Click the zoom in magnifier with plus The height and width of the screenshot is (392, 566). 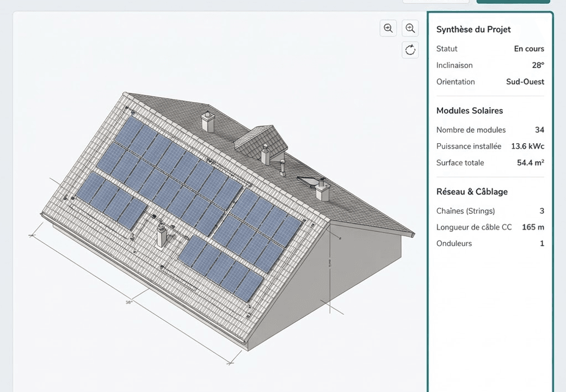[x=410, y=28]
